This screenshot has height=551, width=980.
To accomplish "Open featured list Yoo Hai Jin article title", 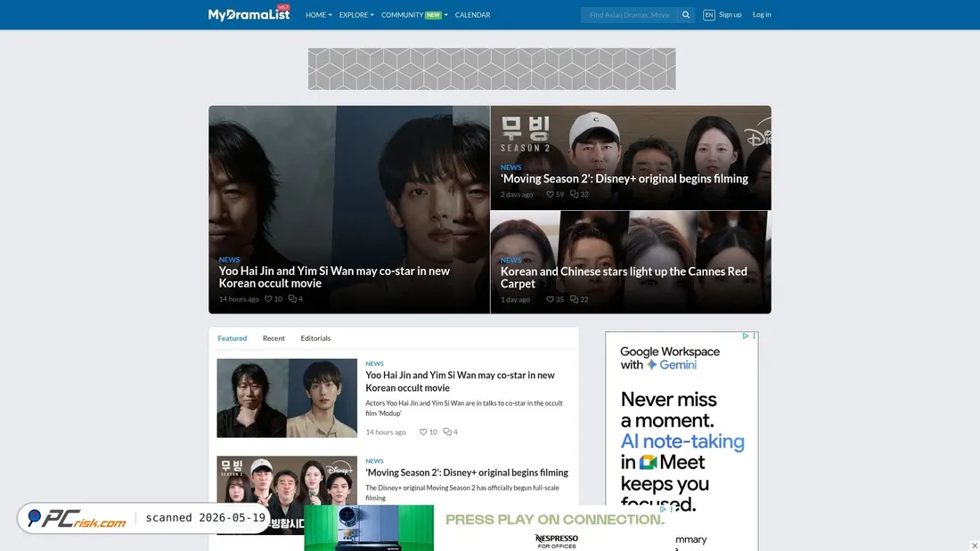I will click(460, 381).
